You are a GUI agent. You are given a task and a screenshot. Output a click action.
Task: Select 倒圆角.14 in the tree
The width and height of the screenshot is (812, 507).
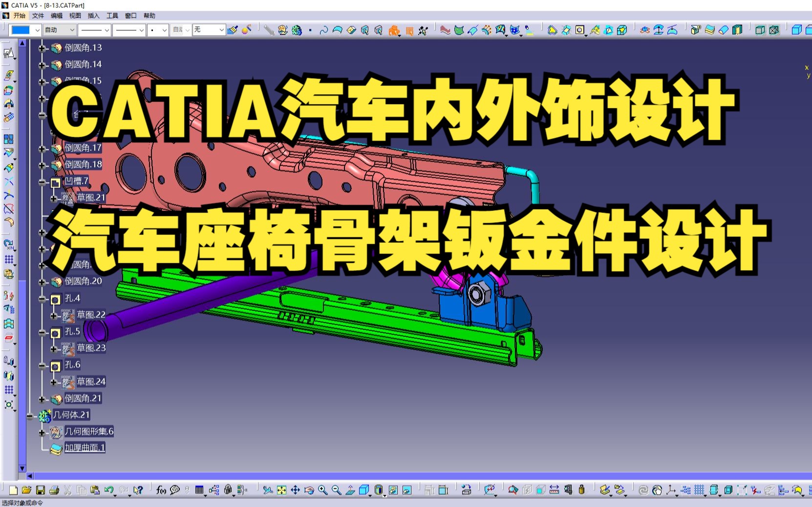tap(83, 64)
